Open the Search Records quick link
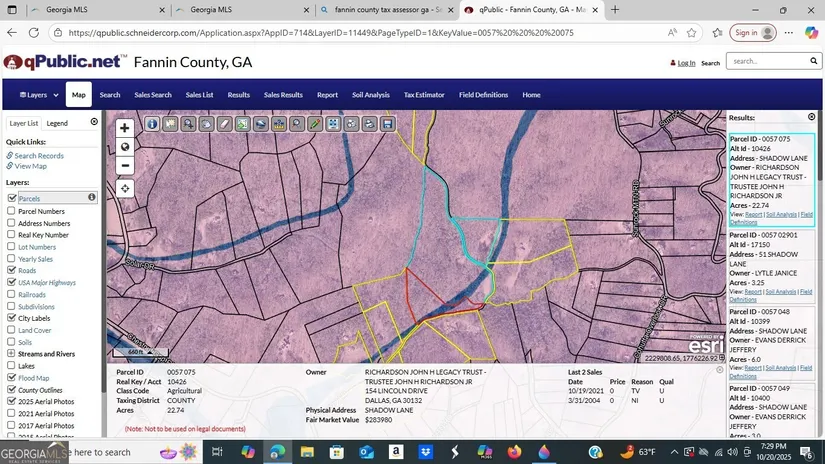This screenshot has height=464, width=825. 39,156
